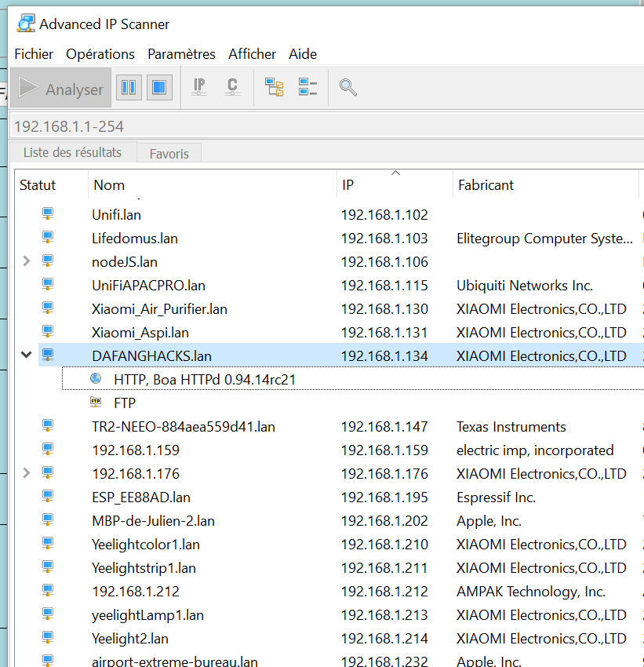This screenshot has height=667, width=644.
Task: Click the expand all tree icon
Action: (275, 87)
